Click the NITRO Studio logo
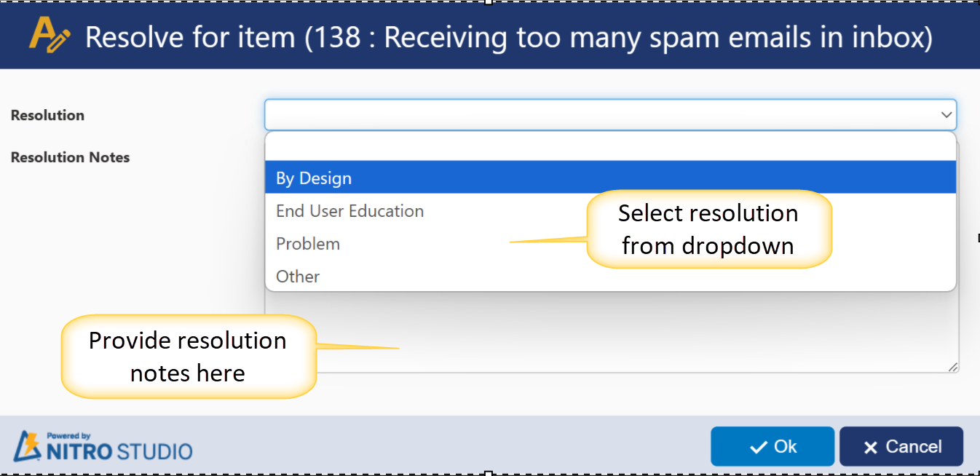Screen dimensions: 980x476 coord(103,446)
